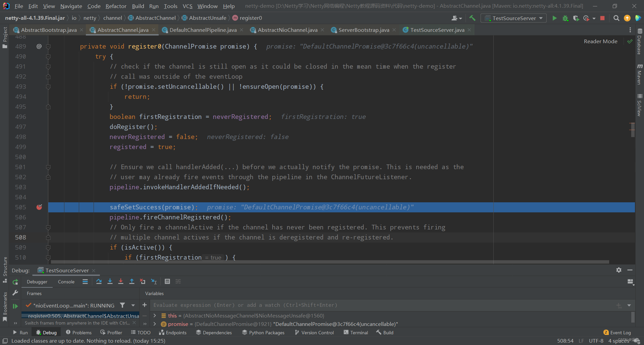Viewport: 644px width, 345px height.
Task: Open the editor tabs more options menu
Action: point(630,30)
